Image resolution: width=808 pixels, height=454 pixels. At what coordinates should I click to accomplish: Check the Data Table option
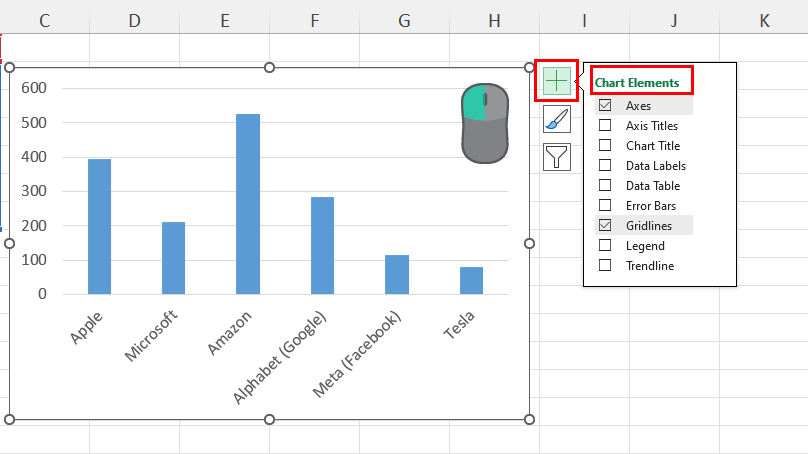pos(605,186)
